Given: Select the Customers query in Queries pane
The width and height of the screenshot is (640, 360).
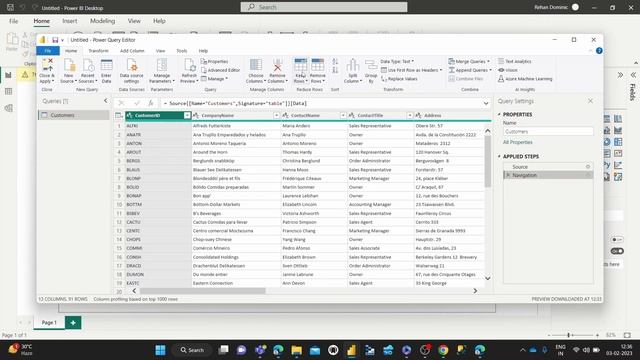Looking at the screenshot, I should 74,115.
